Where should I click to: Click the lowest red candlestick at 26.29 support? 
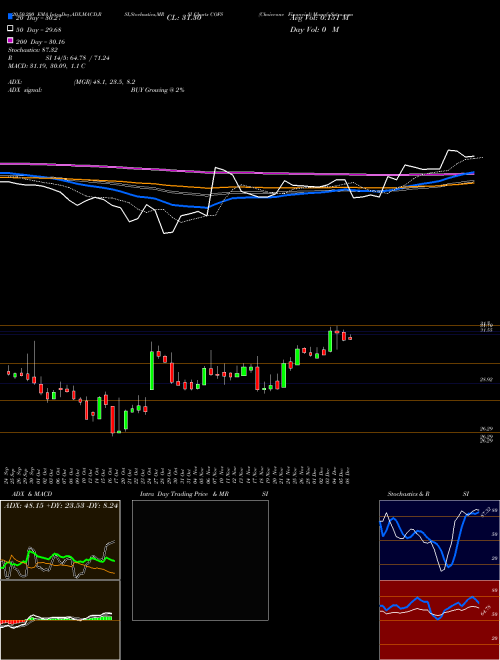pyautogui.click(x=112, y=420)
